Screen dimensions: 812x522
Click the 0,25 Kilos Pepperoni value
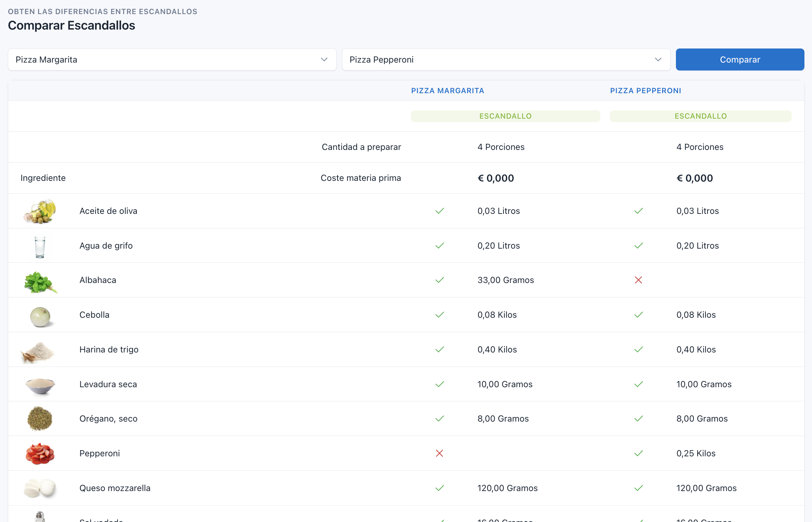[696, 453]
